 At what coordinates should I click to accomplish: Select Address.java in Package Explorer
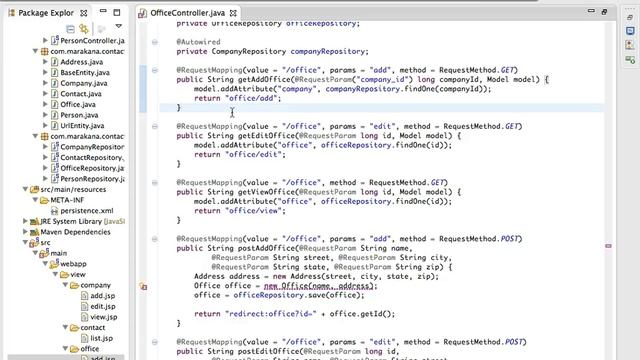[x=82, y=62]
